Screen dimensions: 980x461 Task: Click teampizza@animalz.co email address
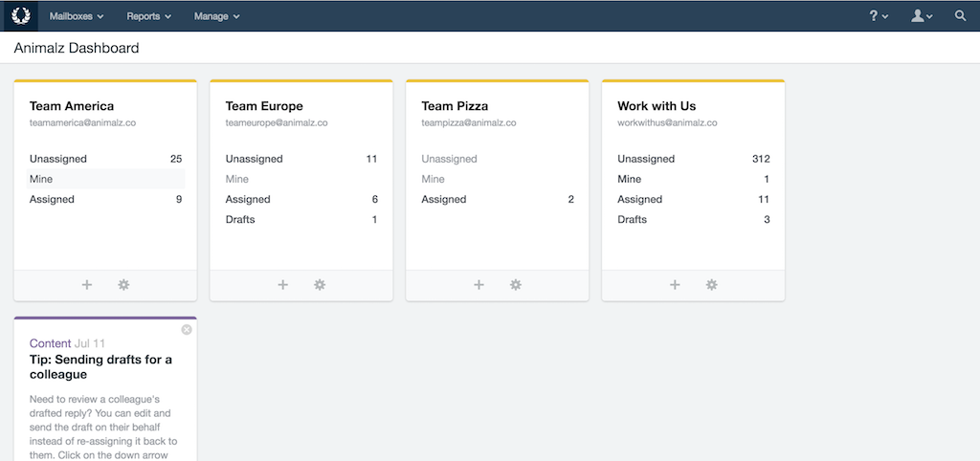(x=469, y=123)
